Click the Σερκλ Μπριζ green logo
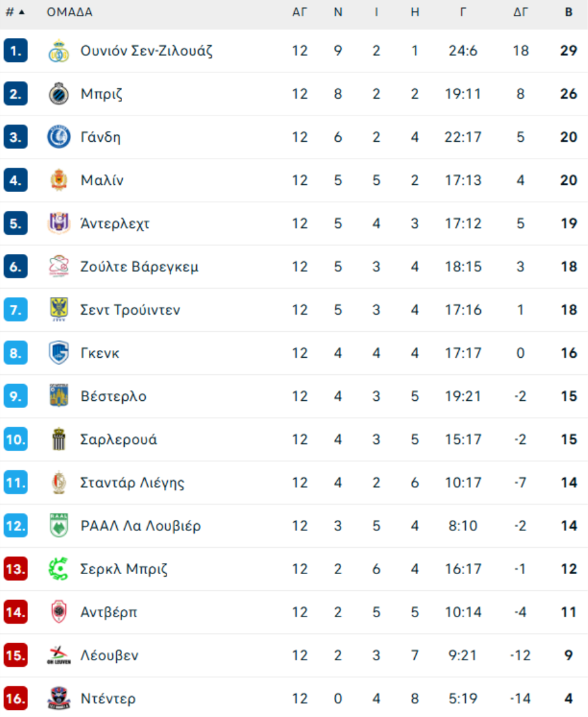Viewport: 588px width, 717px height. tap(59, 569)
